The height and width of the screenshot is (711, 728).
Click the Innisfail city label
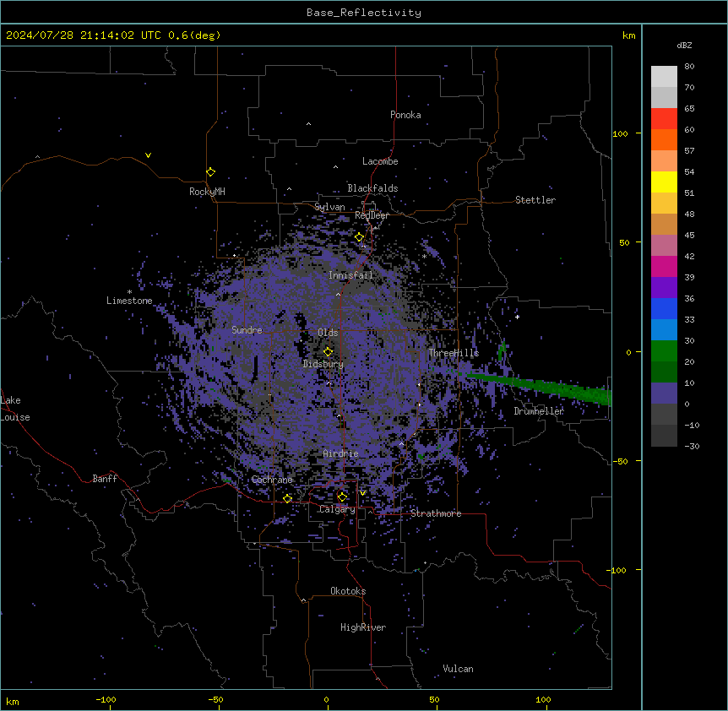point(350,275)
